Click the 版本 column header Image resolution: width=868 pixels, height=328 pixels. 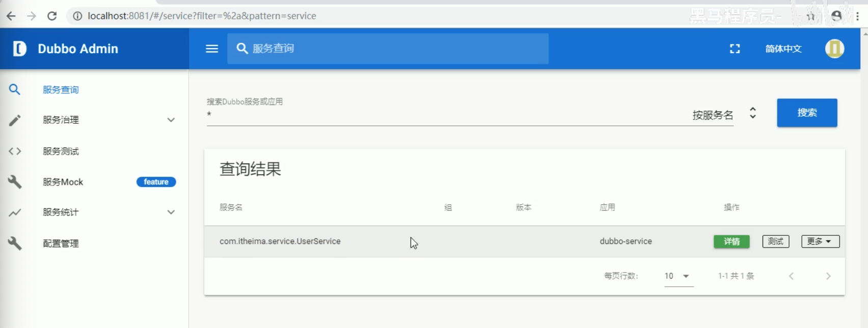click(x=523, y=207)
